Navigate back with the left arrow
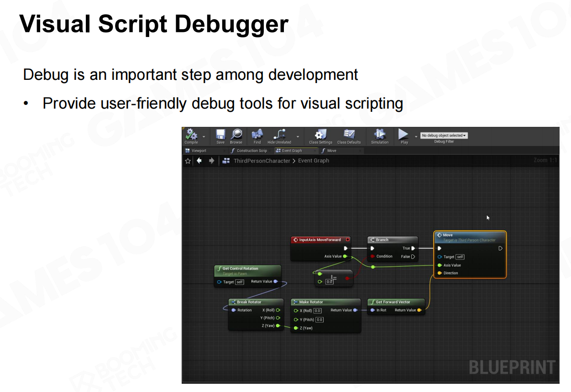Image resolution: width=571 pixels, height=392 pixels. point(199,161)
